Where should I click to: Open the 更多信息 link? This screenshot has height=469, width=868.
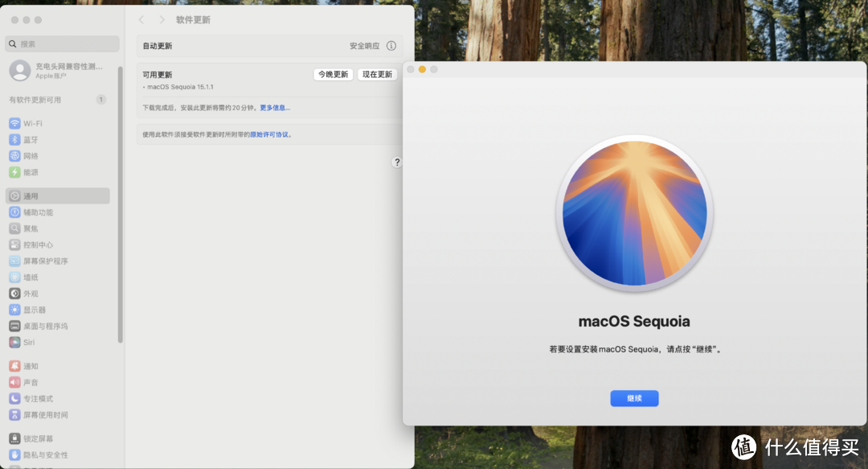(275, 108)
